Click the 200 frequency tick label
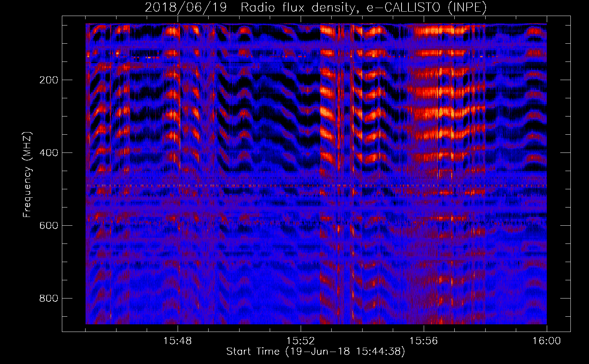Viewport: 589px width, 364px height. pos(49,80)
